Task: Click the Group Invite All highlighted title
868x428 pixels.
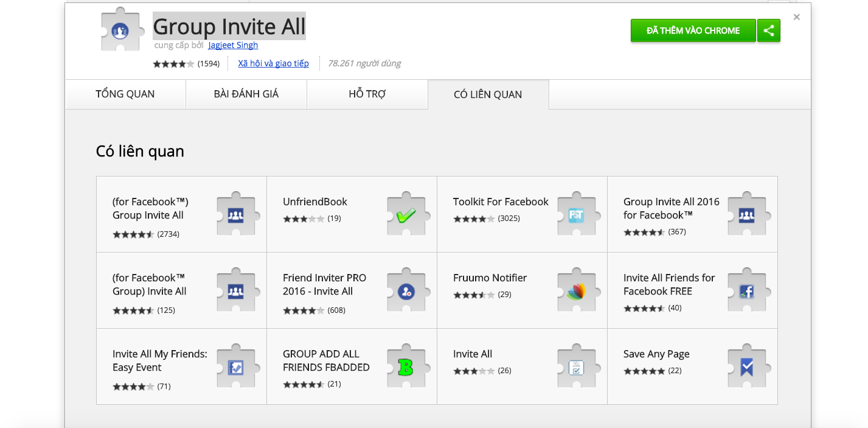Action: (229, 27)
